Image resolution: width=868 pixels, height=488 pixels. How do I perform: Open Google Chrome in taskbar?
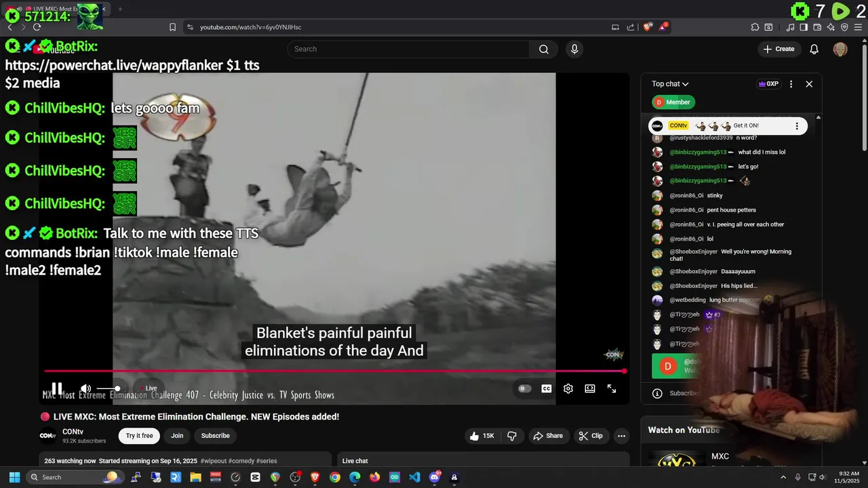pyautogui.click(x=335, y=477)
